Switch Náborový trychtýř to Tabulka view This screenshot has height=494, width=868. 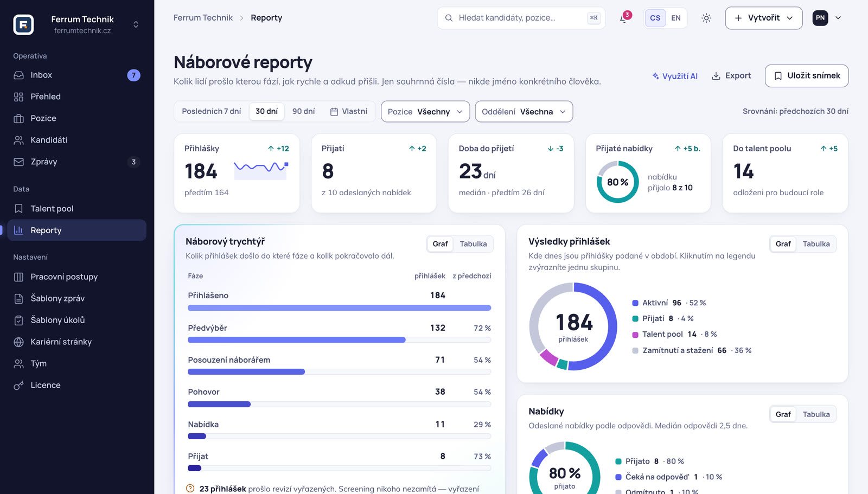coord(474,244)
